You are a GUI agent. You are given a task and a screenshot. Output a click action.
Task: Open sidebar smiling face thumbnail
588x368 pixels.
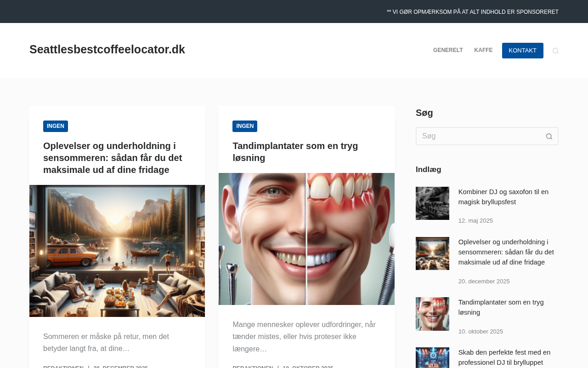tap(432, 314)
